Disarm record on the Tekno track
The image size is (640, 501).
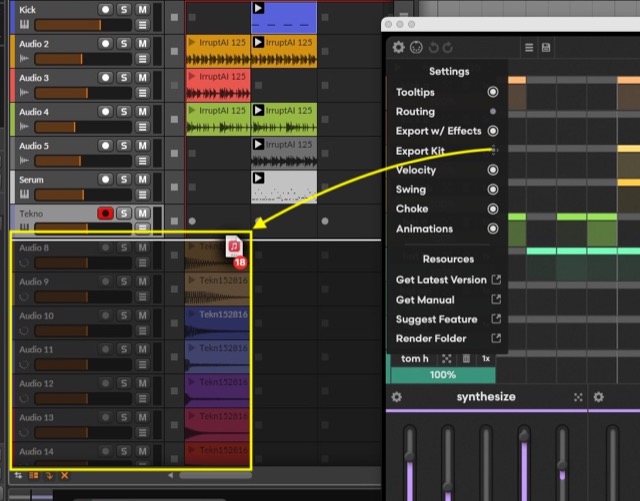104,213
